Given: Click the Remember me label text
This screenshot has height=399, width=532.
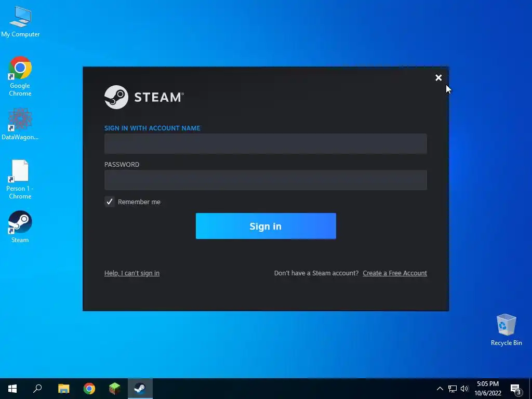Looking at the screenshot, I should coord(139,202).
